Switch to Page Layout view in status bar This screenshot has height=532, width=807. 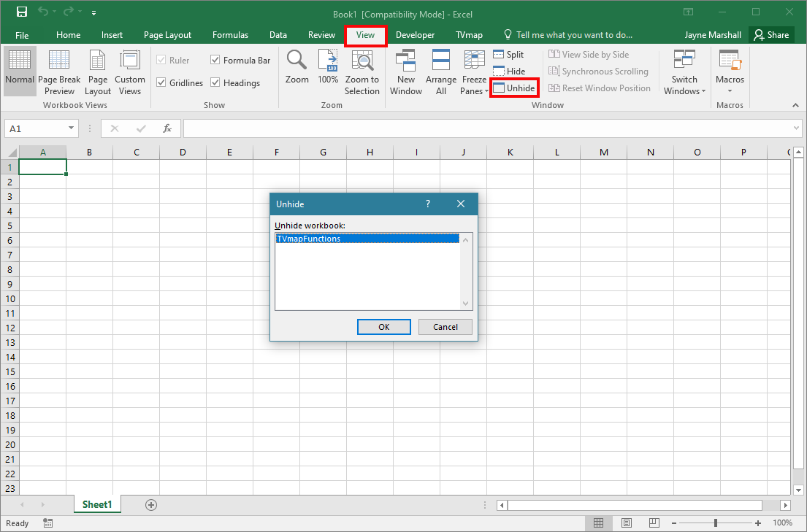[x=627, y=523]
